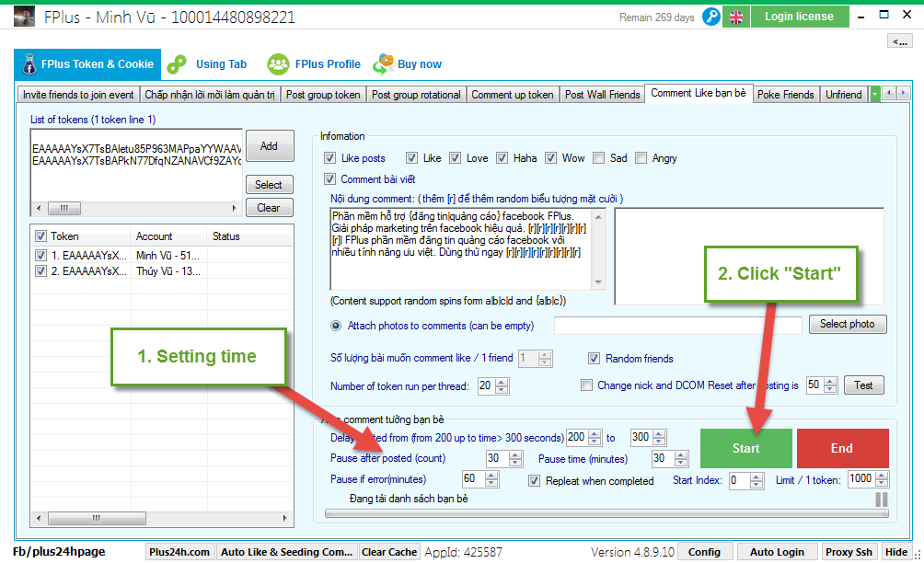Click the Plus24h.com button
Image resolution: width=924 pixels, height=563 pixels.
(179, 552)
